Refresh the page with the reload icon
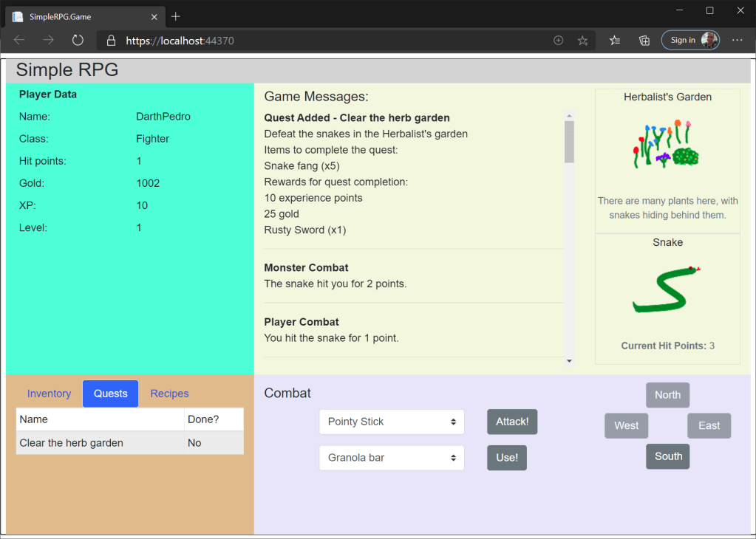The width and height of the screenshot is (756, 539). coord(78,41)
